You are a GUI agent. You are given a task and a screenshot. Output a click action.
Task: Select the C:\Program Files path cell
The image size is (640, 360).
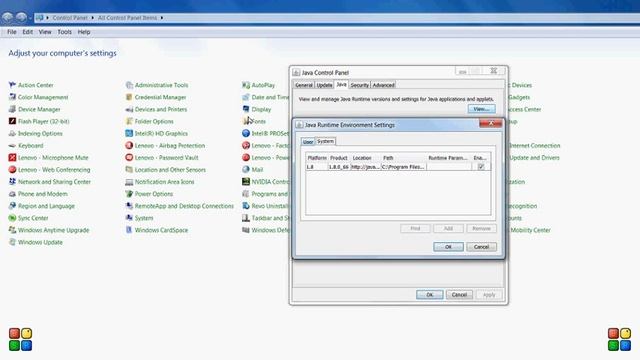coord(404,167)
